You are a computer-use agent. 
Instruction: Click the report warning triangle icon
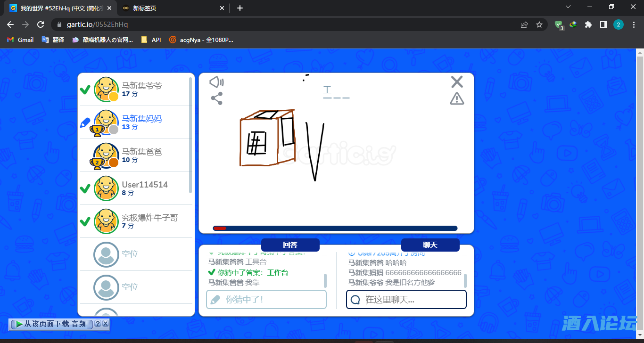click(x=456, y=99)
